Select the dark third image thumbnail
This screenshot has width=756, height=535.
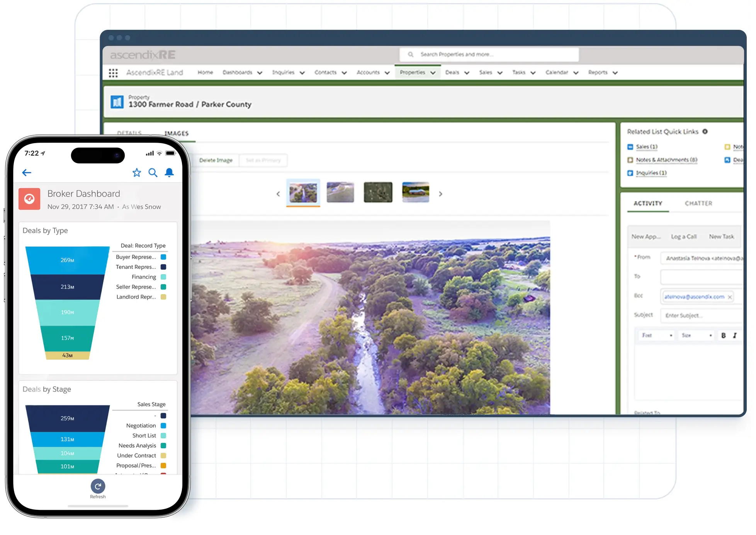click(378, 192)
